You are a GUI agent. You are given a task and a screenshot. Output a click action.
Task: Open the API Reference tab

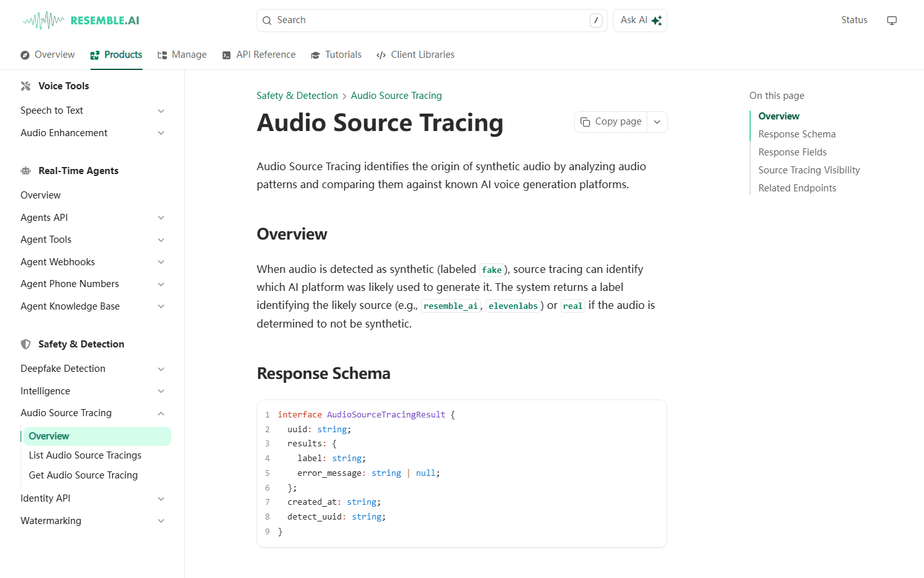pos(259,55)
